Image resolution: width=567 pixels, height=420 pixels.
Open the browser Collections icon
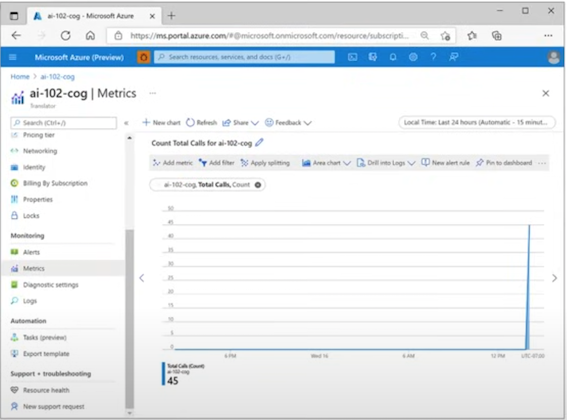(496, 35)
